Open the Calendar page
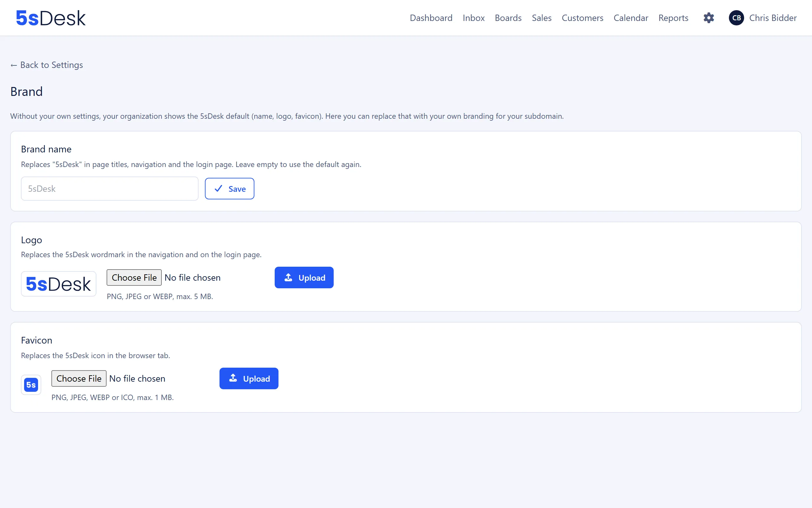Image resolution: width=812 pixels, height=508 pixels. 631,18
